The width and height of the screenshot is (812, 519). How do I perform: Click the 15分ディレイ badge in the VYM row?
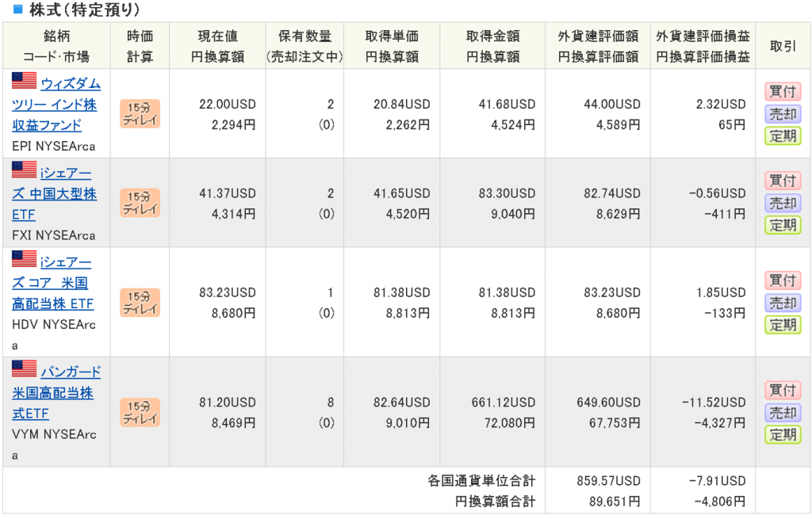click(x=140, y=412)
